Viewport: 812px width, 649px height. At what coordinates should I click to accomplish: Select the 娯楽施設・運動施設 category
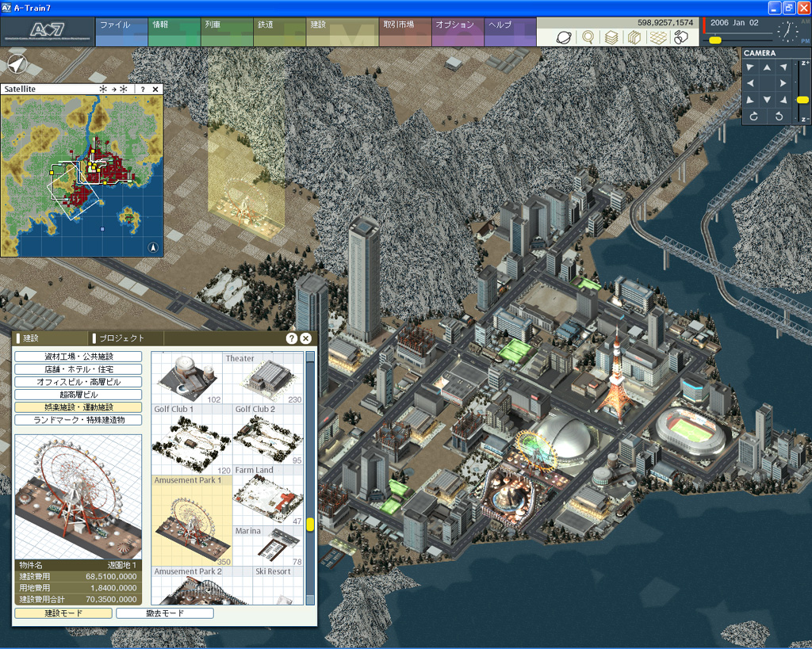click(79, 407)
